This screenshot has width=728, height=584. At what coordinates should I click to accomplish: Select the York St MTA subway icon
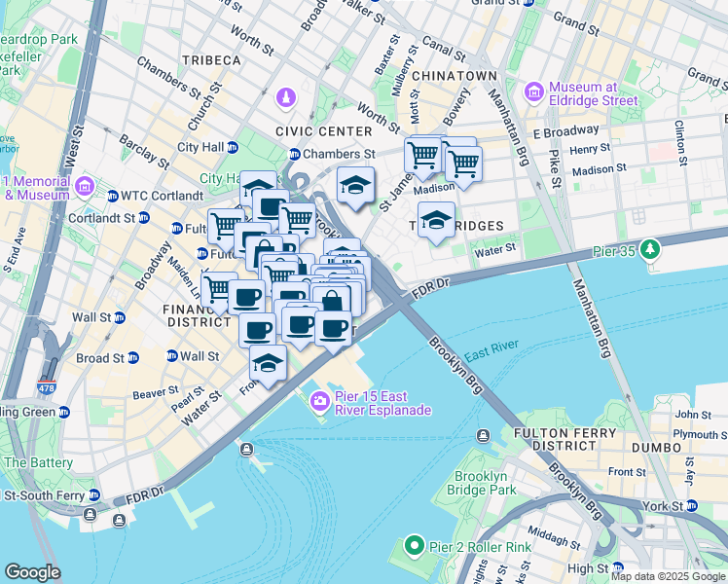coord(692,506)
